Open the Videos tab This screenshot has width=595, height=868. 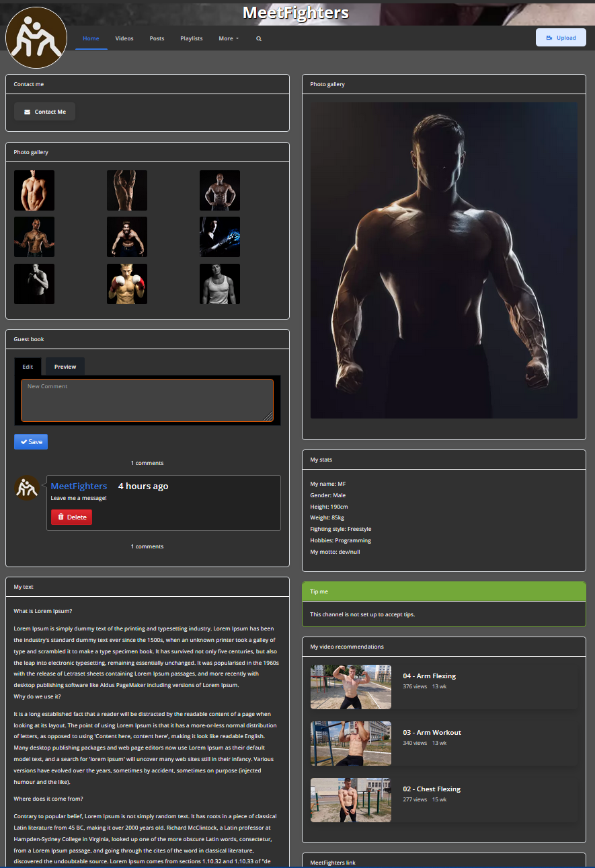pyautogui.click(x=124, y=38)
